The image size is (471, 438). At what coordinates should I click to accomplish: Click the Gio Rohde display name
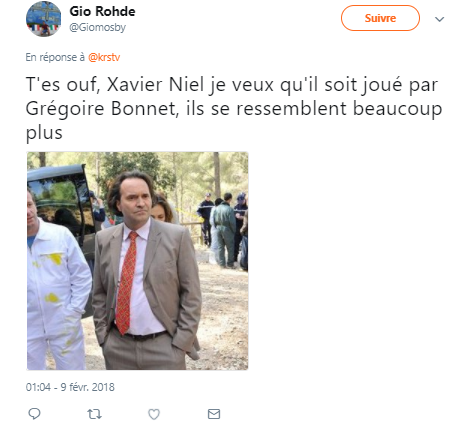tap(102, 11)
